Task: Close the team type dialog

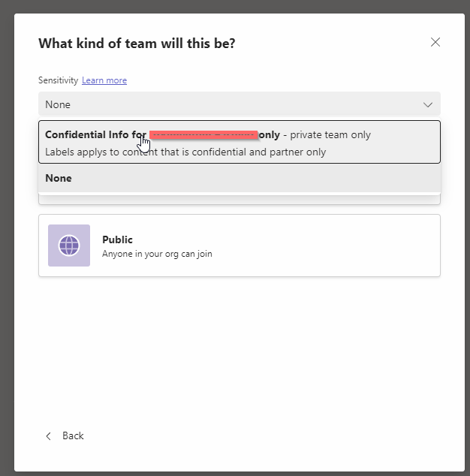Action: click(435, 42)
